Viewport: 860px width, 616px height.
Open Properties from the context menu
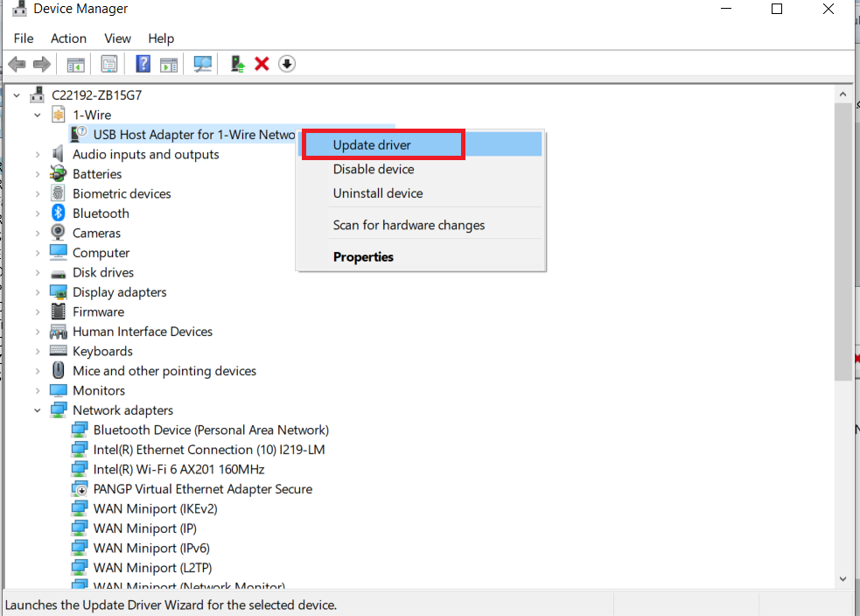[x=363, y=257]
